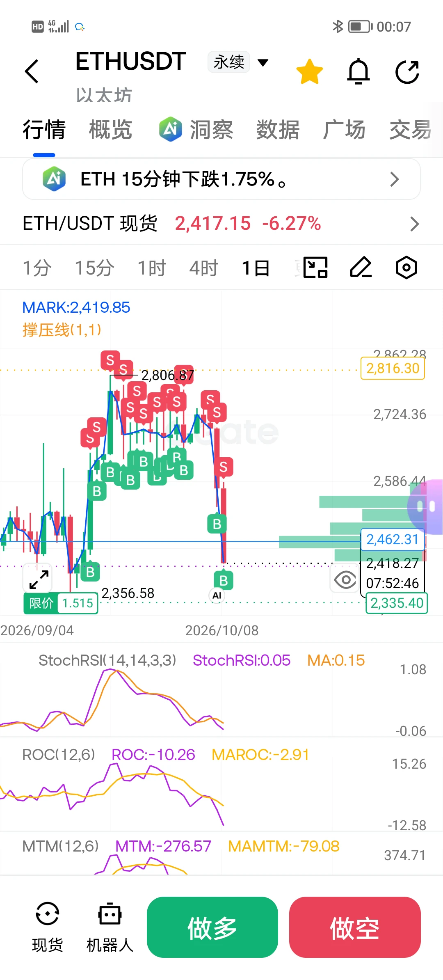The width and height of the screenshot is (443, 980).
Task: Open the 广场 tab
Action: 344,130
